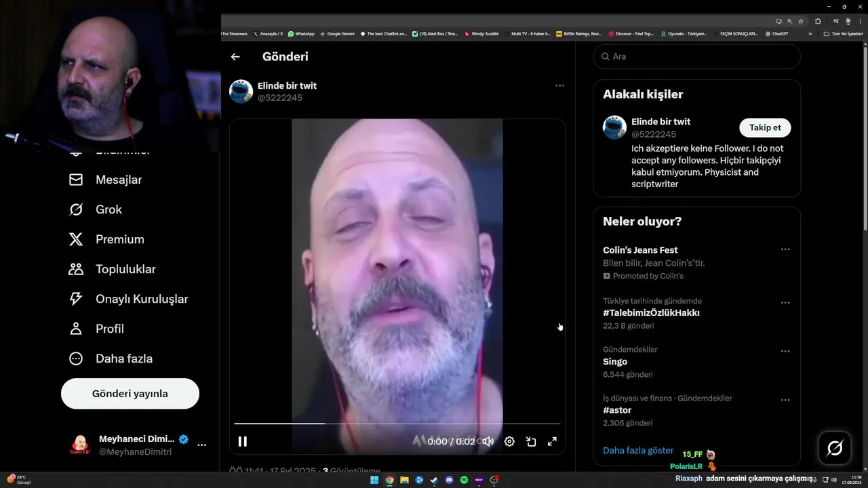Viewport: 868px width, 488px height.
Task: Open the Windows Start menu
Action: pos(374,480)
